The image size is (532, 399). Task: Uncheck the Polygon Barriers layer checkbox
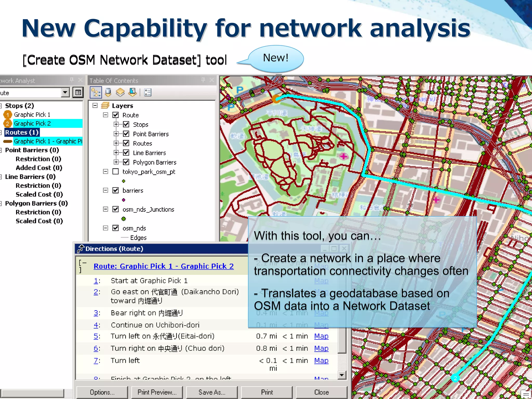[x=126, y=162]
